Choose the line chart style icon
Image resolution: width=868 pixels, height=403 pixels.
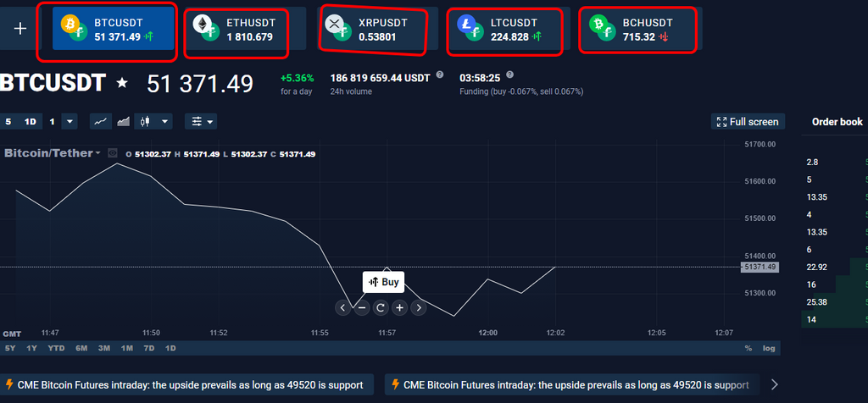pyautogui.click(x=101, y=122)
